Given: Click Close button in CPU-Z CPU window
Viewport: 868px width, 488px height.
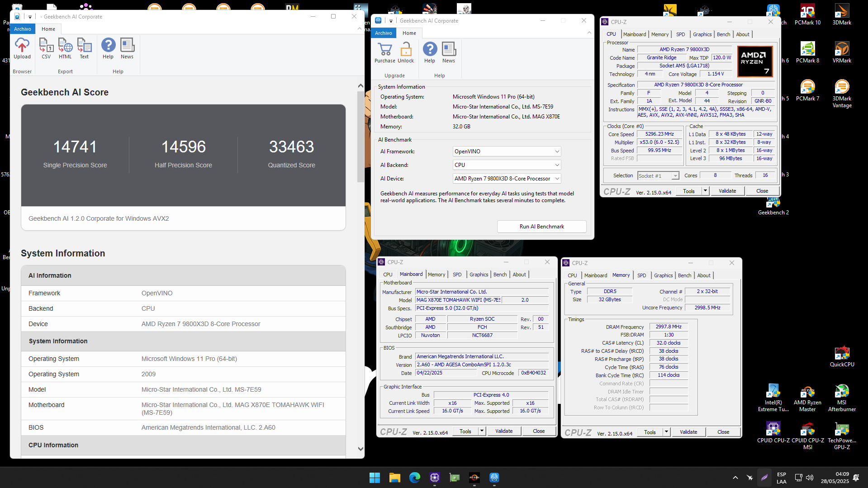Looking at the screenshot, I should [x=762, y=191].
